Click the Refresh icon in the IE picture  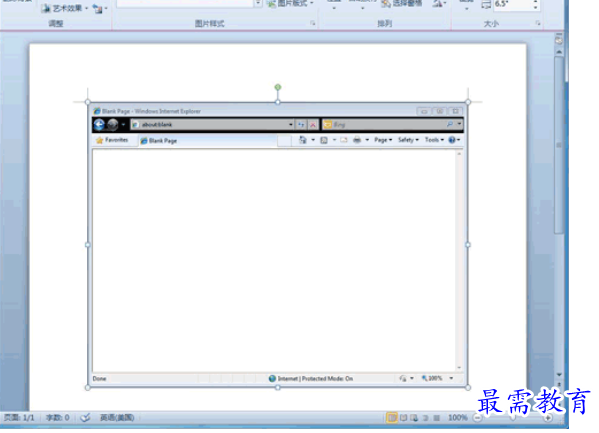coord(301,125)
